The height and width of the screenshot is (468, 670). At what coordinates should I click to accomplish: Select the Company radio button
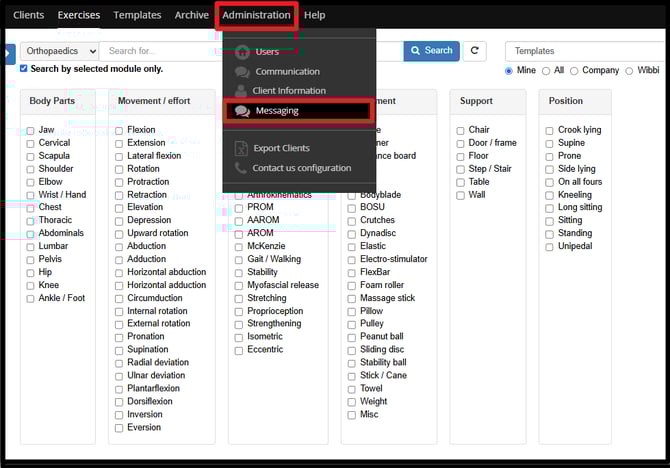click(573, 70)
